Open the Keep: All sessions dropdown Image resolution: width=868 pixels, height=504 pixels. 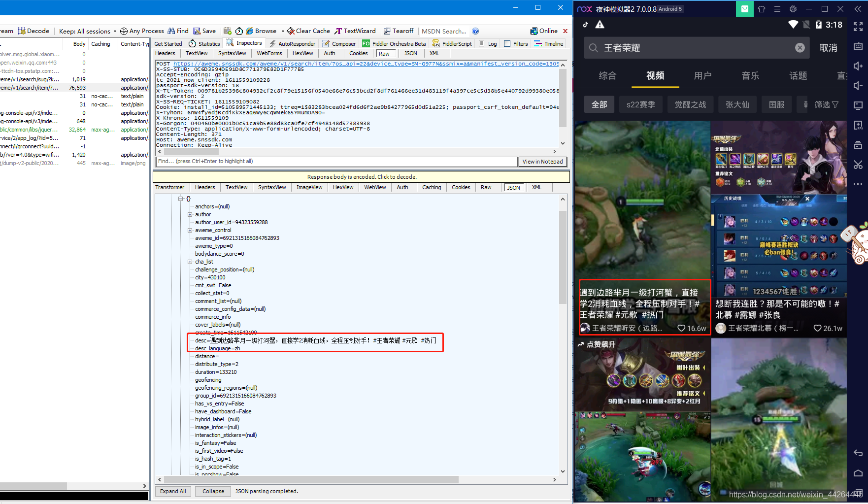click(x=88, y=31)
